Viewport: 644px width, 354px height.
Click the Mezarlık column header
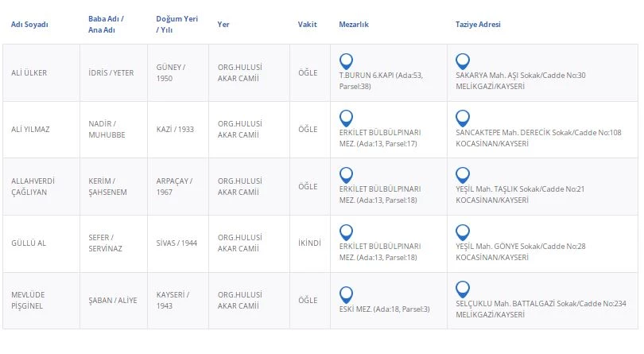pyautogui.click(x=354, y=25)
